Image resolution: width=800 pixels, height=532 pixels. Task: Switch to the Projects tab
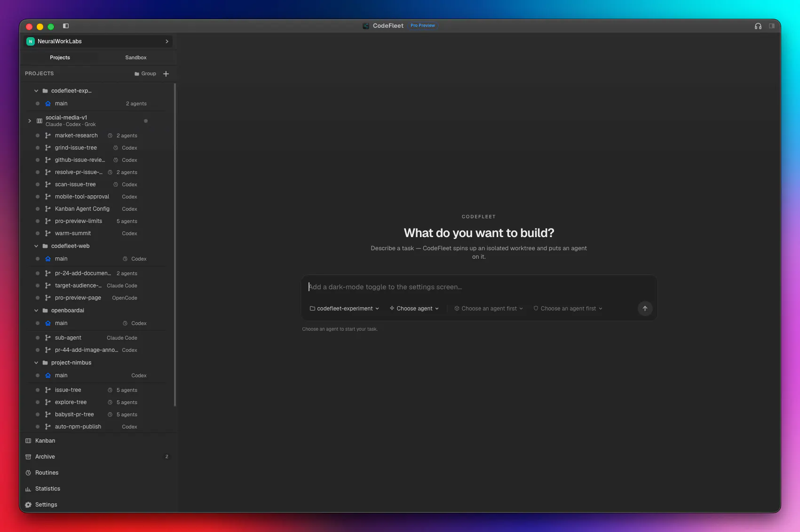[60, 57]
